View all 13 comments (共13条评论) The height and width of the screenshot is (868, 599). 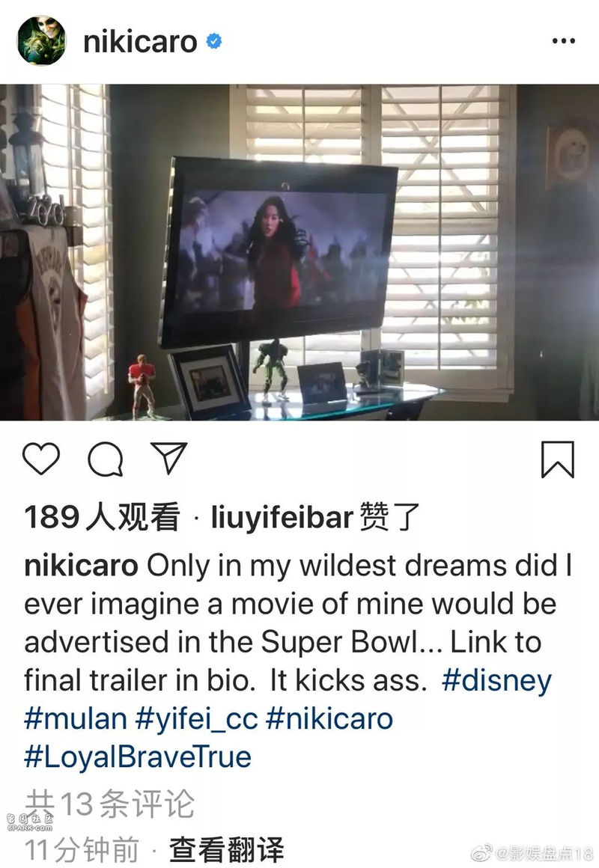[110, 804]
